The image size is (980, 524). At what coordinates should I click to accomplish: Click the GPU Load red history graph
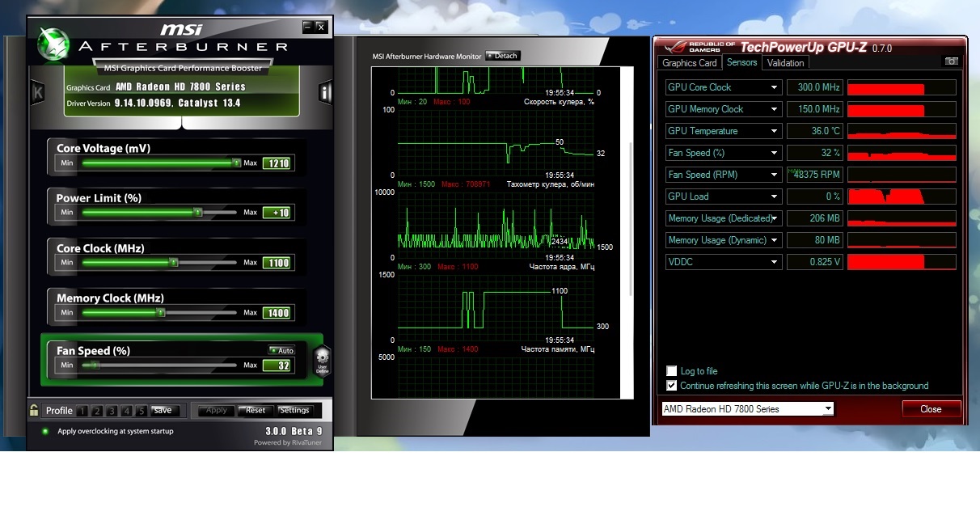pyautogui.click(x=902, y=196)
